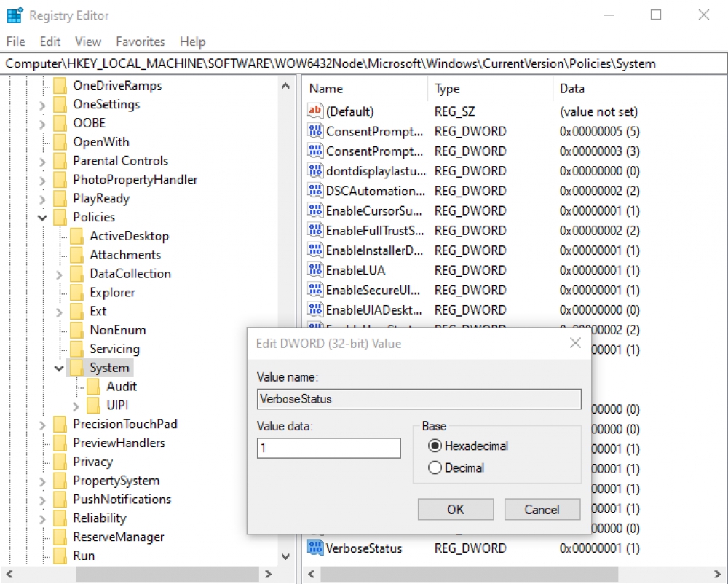Select the PreviewHandlers key
The image size is (728, 584).
point(119,443)
